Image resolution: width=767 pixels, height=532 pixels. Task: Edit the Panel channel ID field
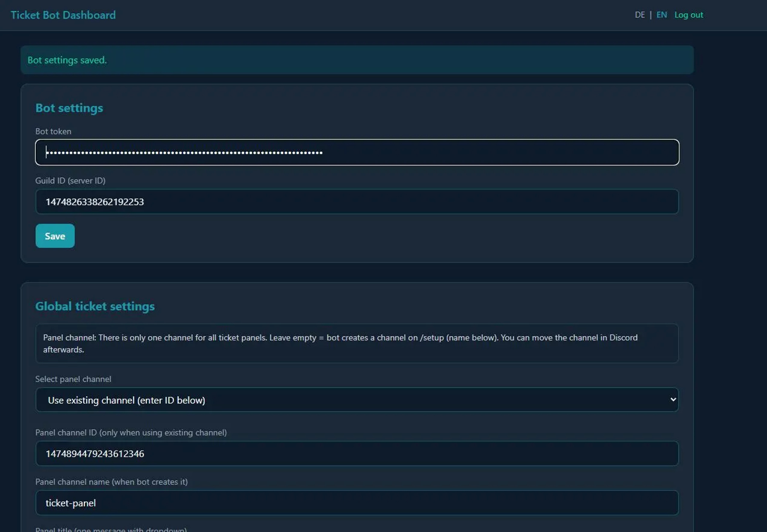coord(357,453)
